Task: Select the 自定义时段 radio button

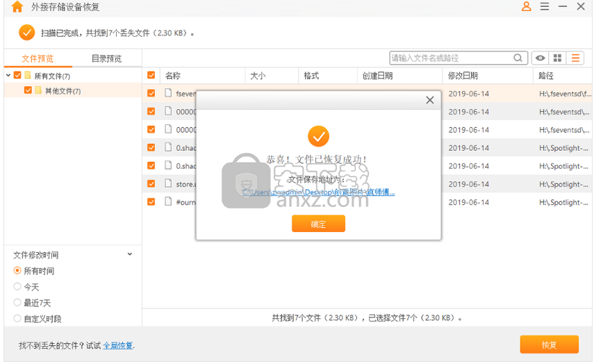Action: tap(17, 318)
